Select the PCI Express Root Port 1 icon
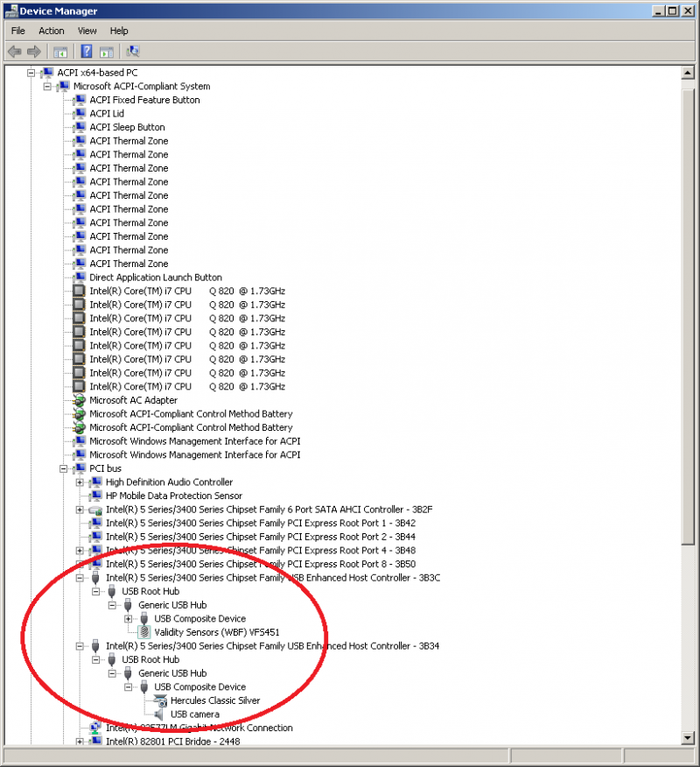 click(x=95, y=524)
